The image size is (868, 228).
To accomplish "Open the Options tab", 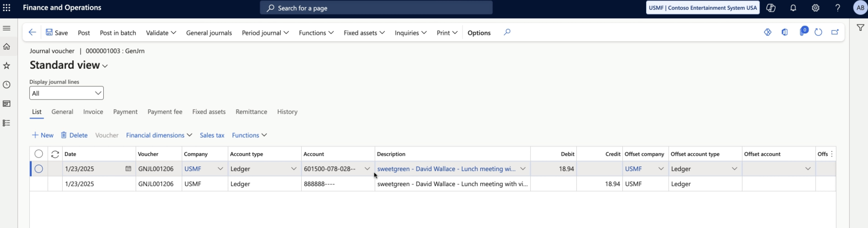I will point(479,33).
